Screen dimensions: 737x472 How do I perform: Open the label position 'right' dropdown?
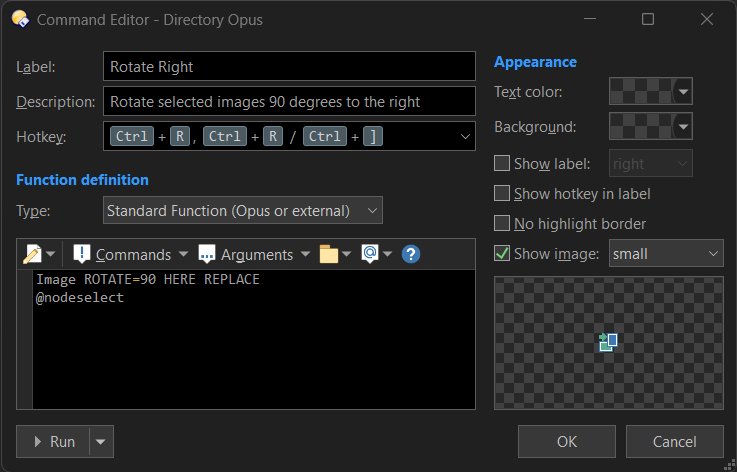[x=651, y=163]
